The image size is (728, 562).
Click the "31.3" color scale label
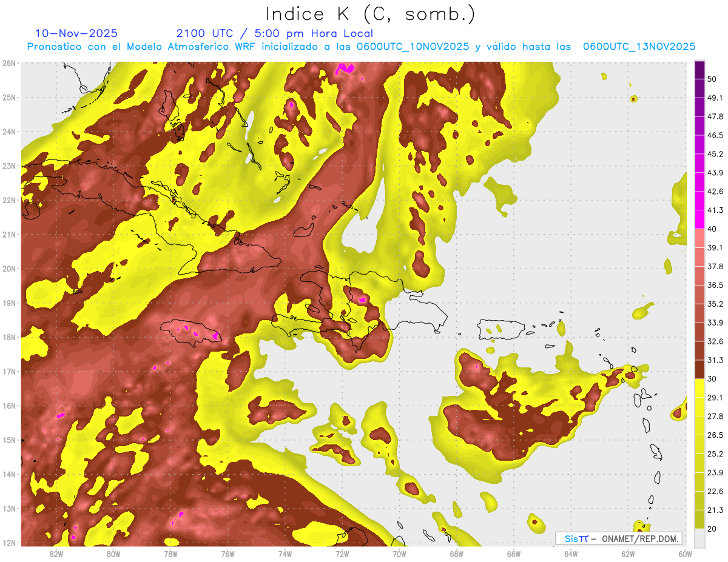point(715,360)
